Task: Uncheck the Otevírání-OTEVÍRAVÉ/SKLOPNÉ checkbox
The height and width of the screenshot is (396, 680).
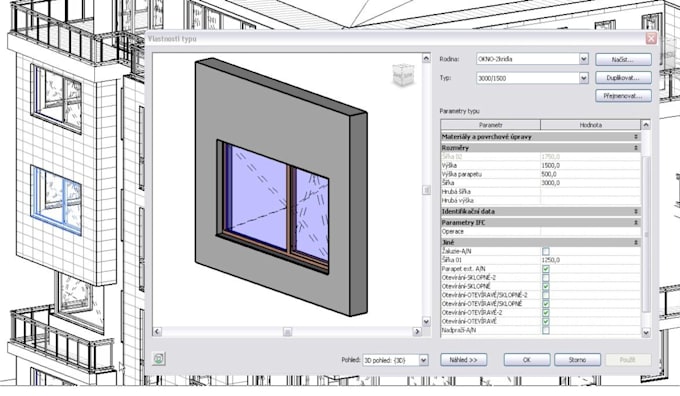Action: 546,304
